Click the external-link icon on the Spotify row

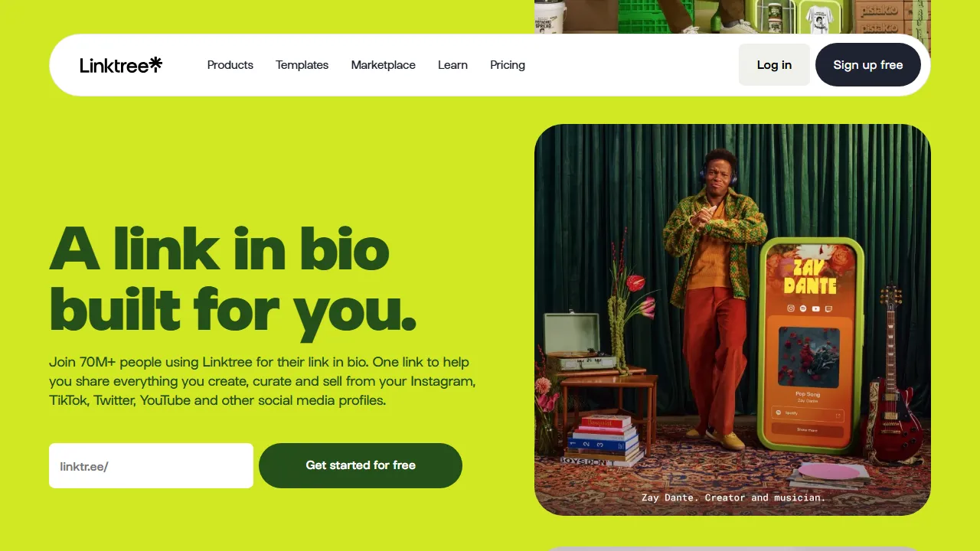(838, 416)
